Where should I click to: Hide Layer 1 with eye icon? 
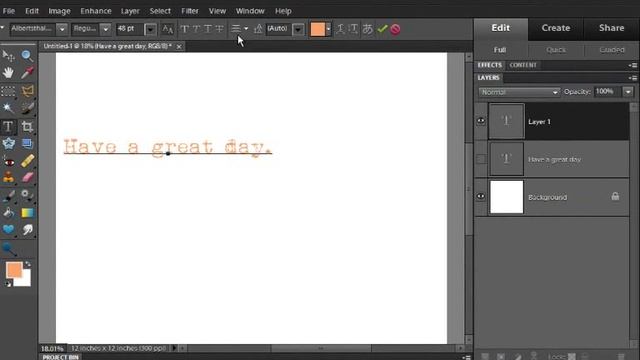click(481, 121)
